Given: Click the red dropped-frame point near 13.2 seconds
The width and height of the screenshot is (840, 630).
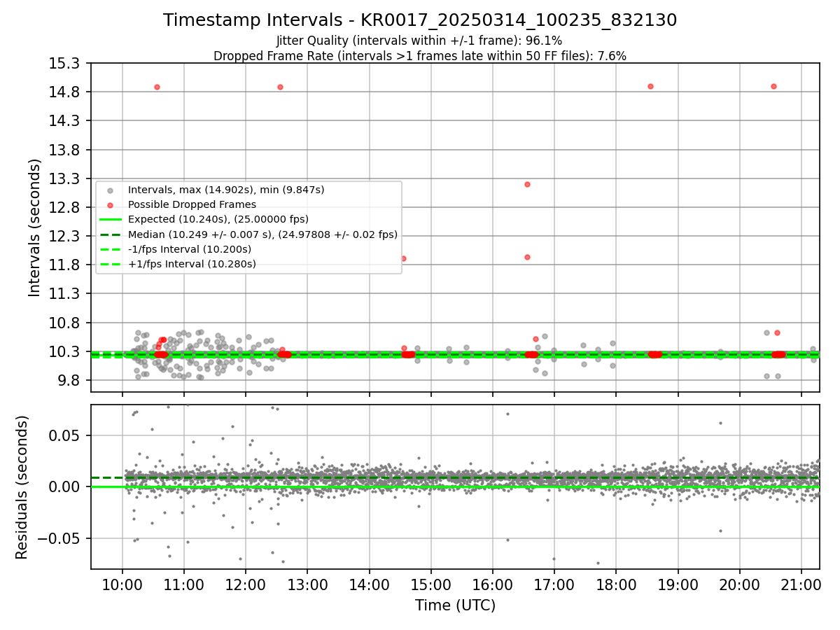Looking at the screenshot, I should click(527, 184).
